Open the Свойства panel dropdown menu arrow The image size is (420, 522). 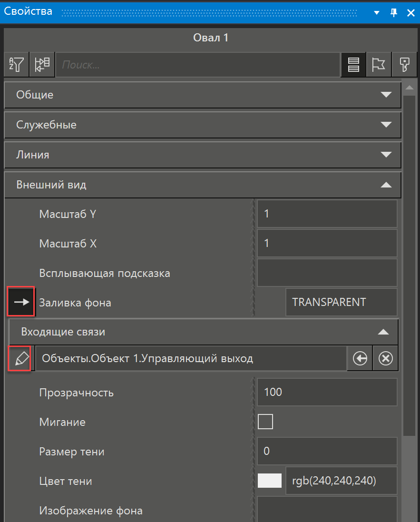(x=377, y=13)
